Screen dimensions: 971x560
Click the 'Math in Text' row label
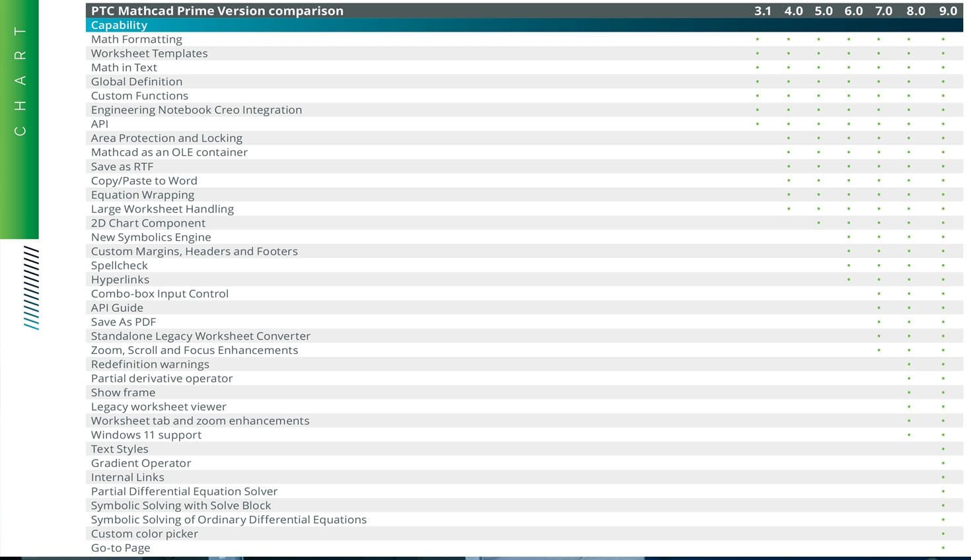tap(124, 67)
